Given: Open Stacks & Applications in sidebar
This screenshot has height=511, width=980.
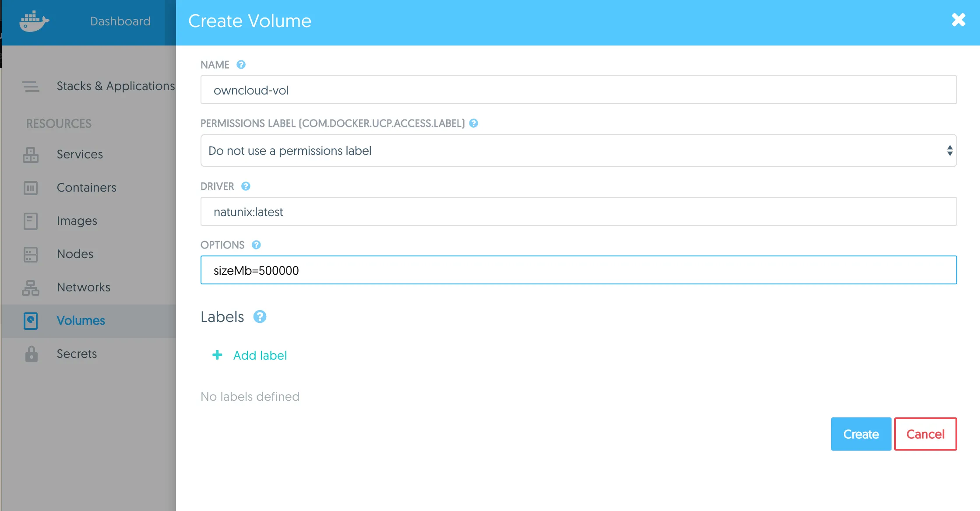Looking at the screenshot, I should pyautogui.click(x=116, y=86).
